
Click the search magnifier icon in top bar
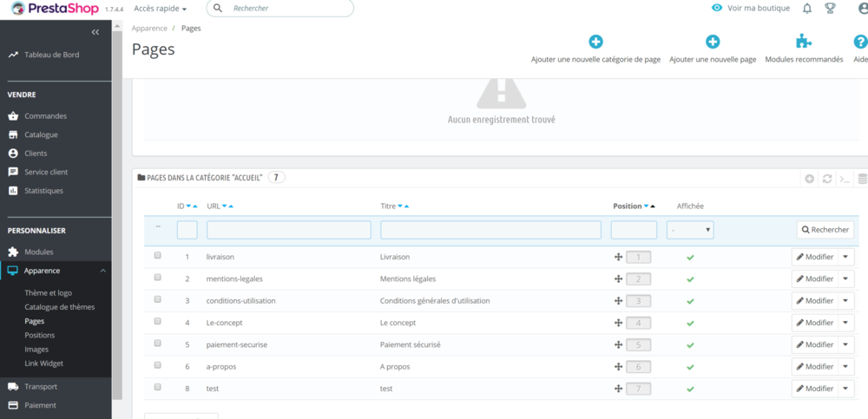218,9
